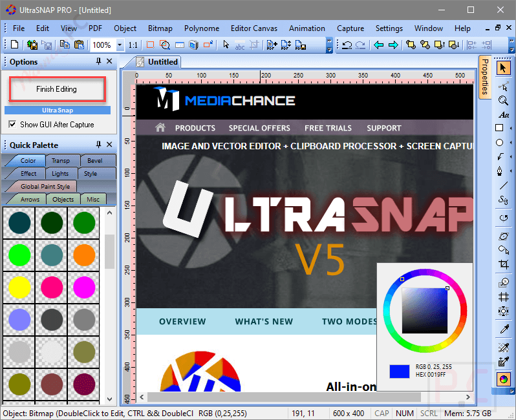Click the canvas horizontal scroll right arrow

pos(468,397)
